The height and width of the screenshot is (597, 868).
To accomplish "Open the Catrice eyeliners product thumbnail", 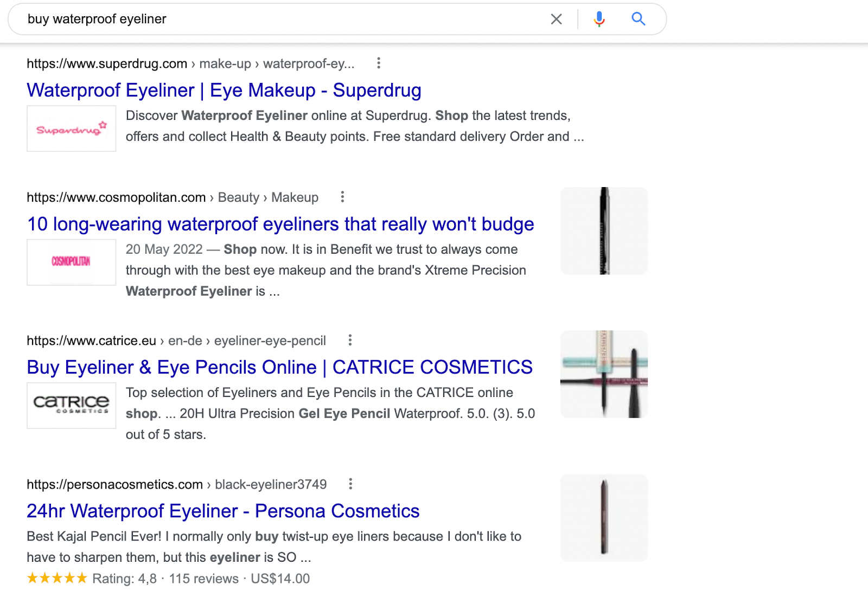I will point(604,374).
